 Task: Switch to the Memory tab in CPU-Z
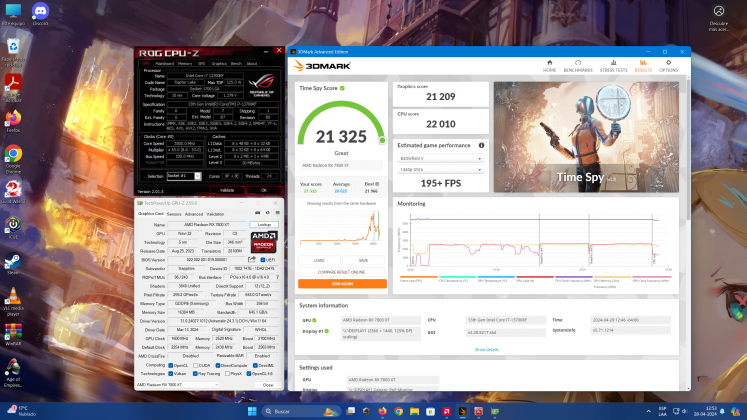click(x=185, y=63)
